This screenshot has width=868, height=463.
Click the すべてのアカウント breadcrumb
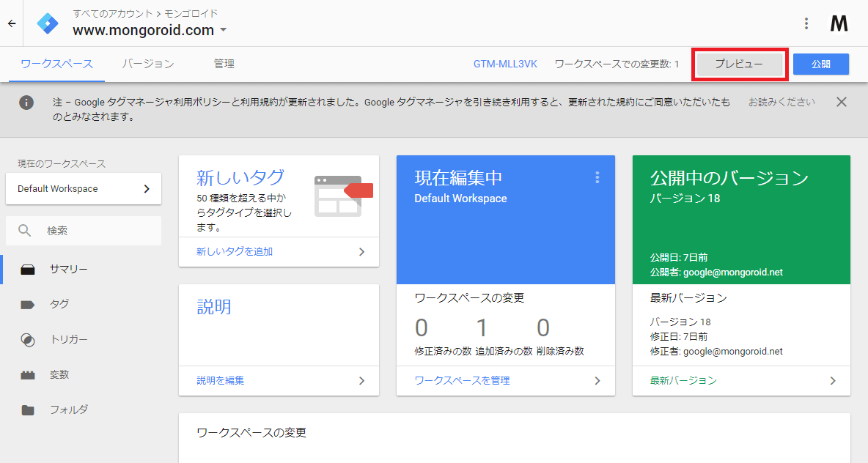point(112,13)
